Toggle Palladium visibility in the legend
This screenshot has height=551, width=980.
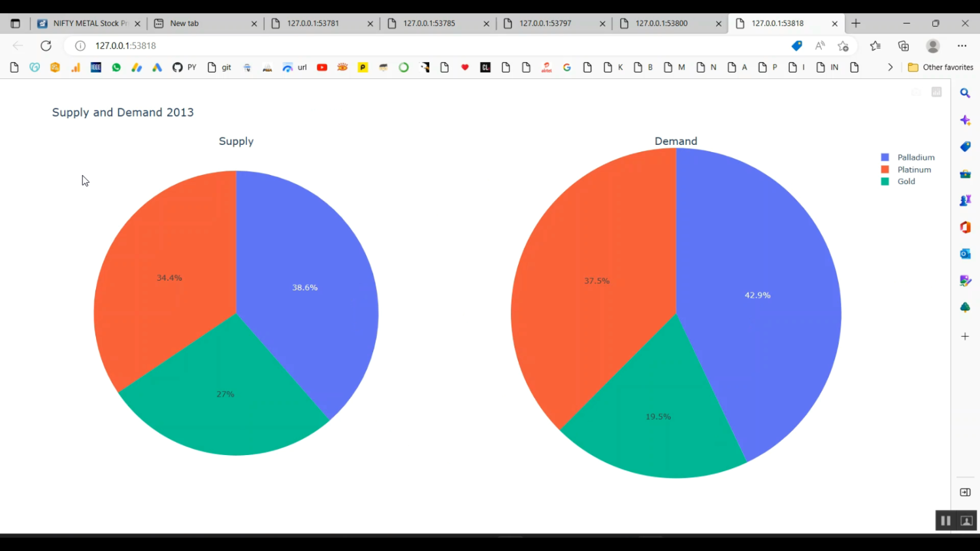[x=916, y=157]
